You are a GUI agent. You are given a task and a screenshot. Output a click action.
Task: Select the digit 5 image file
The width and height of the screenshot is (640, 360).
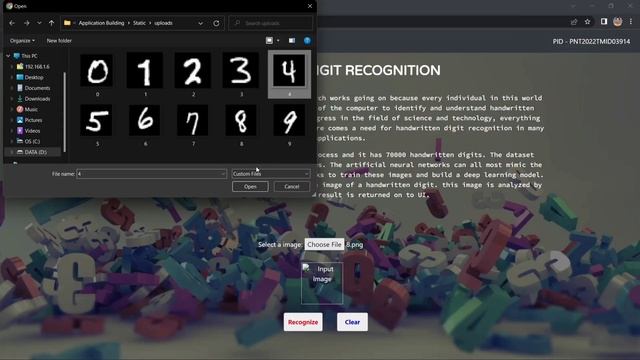point(97,125)
